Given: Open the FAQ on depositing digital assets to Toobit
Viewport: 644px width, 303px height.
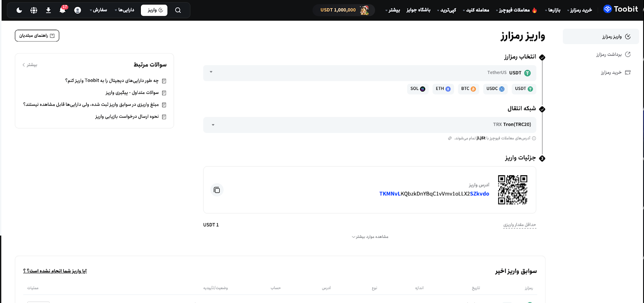Looking at the screenshot, I should (x=116, y=81).
